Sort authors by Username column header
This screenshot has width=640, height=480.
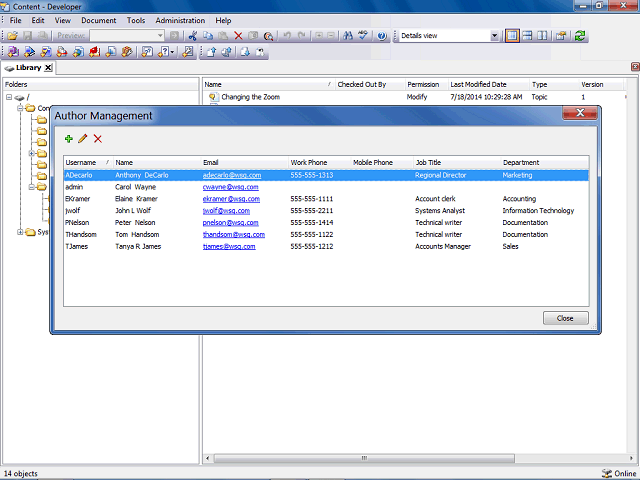pyautogui.click(x=88, y=162)
